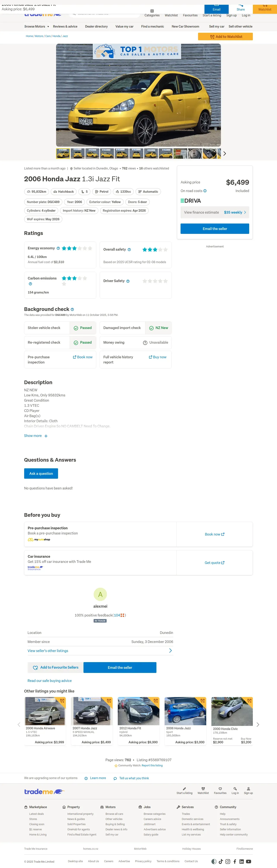Click the Add to Watchlist button
The image size is (277, 868).
tap(225, 36)
